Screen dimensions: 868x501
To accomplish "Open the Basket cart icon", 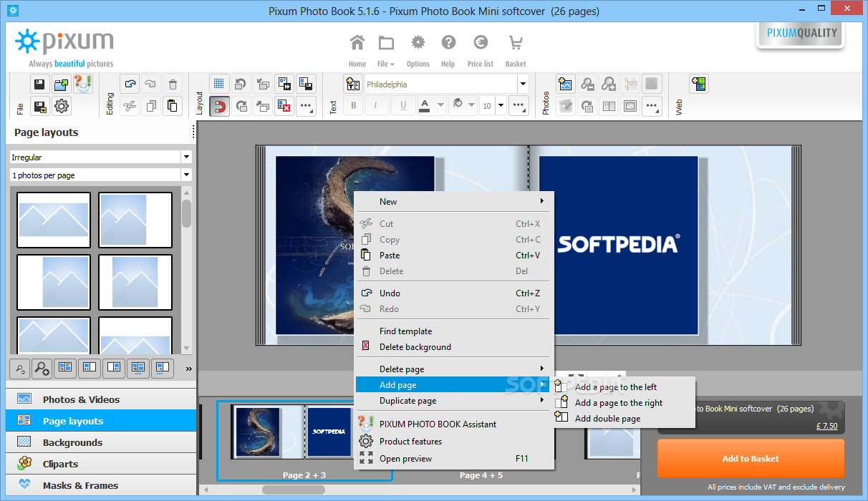I will 516,52.
